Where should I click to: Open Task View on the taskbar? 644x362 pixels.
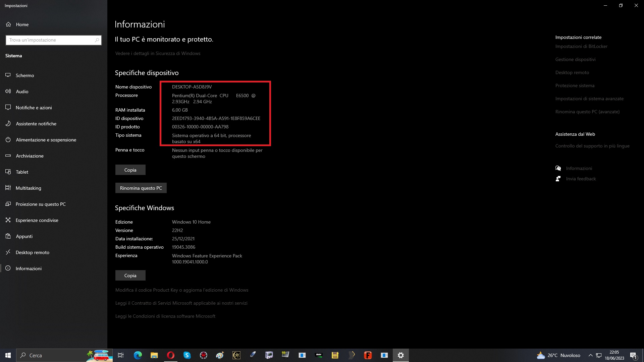point(121,355)
